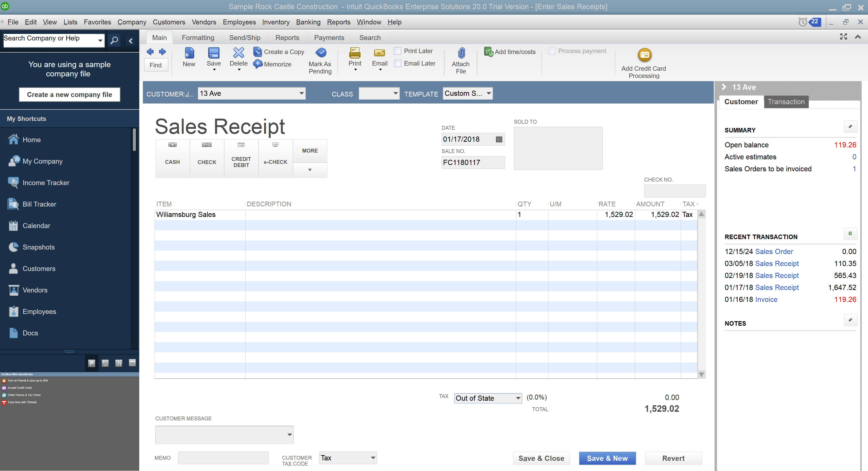Edit notes pencil icon

tap(850, 320)
